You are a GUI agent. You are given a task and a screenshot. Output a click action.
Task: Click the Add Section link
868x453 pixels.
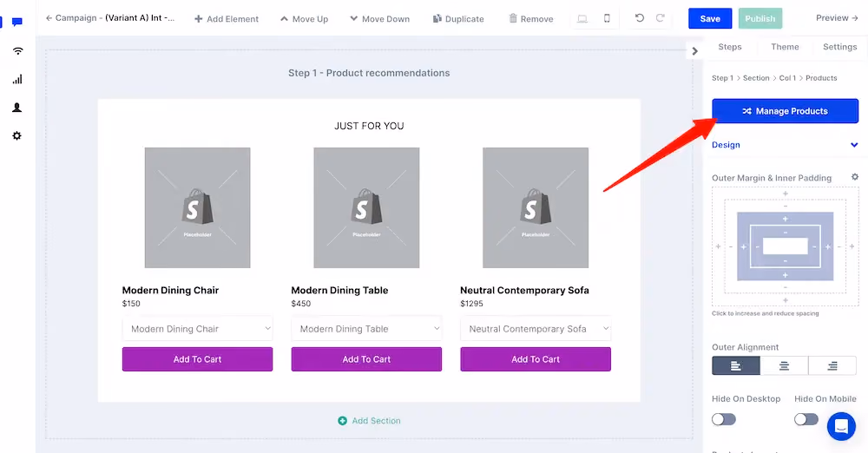click(369, 421)
